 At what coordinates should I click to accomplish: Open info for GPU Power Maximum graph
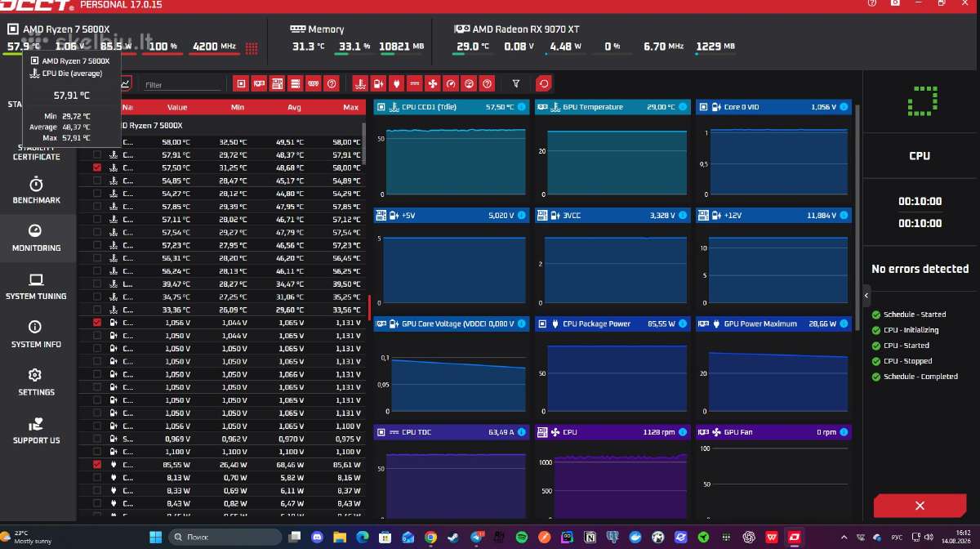[x=844, y=324]
